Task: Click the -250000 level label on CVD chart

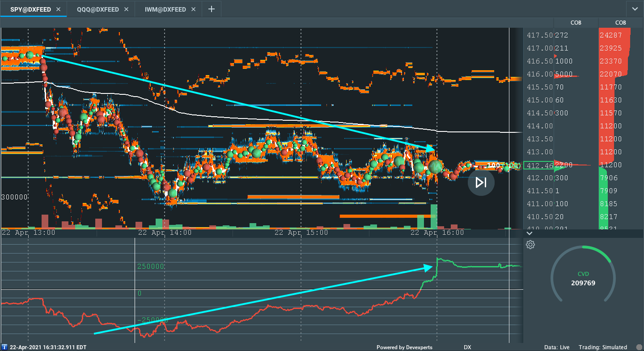Action: (153, 320)
